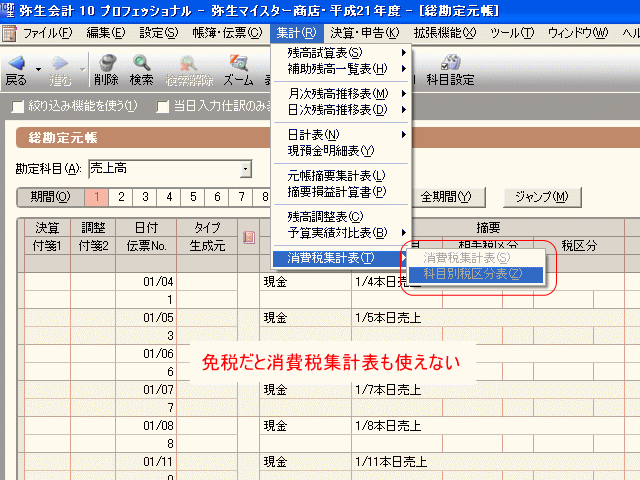This screenshot has height=480, width=640.
Task: Expand 補助残高一覧表 submenu
Action: 404,69
